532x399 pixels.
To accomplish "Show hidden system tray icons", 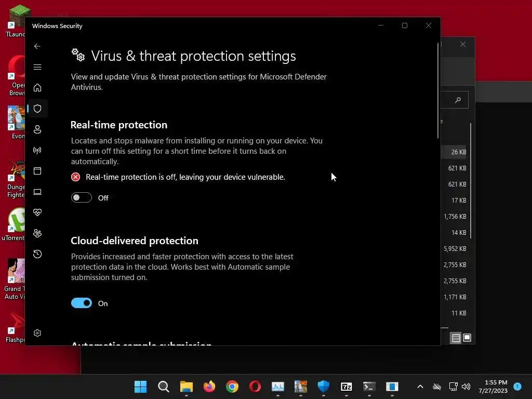I will [x=420, y=387].
